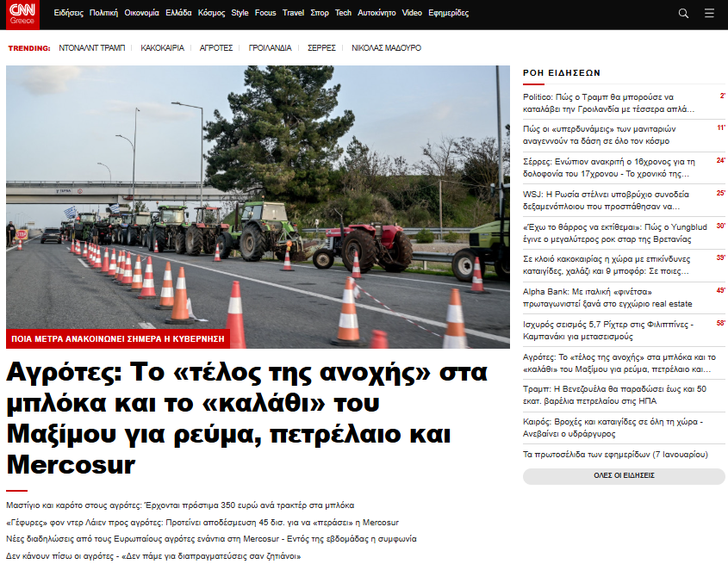
Task: Open the search magnifier icon
Action: (x=683, y=14)
